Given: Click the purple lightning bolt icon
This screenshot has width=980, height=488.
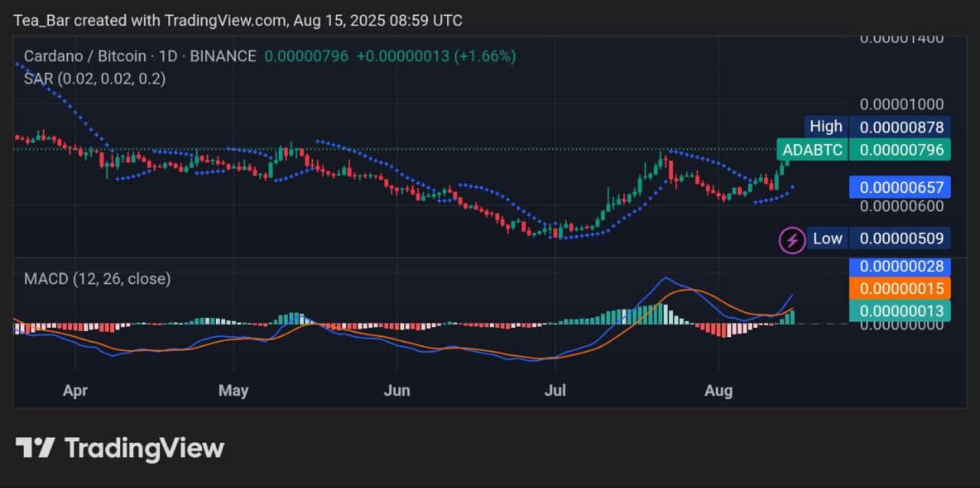Looking at the screenshot, I should click(792, 240).
